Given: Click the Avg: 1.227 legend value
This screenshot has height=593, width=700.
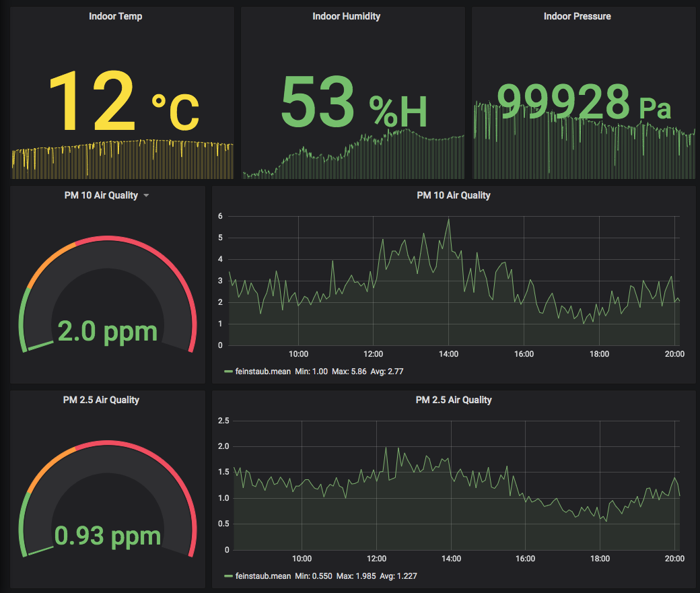Looking at the screenshot, I should 398,576.
